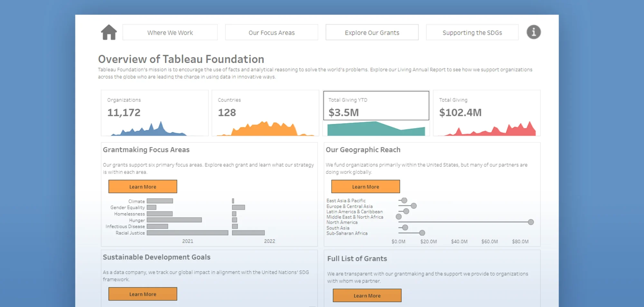Click the Home house icon
644x307 pixels.
109,32
